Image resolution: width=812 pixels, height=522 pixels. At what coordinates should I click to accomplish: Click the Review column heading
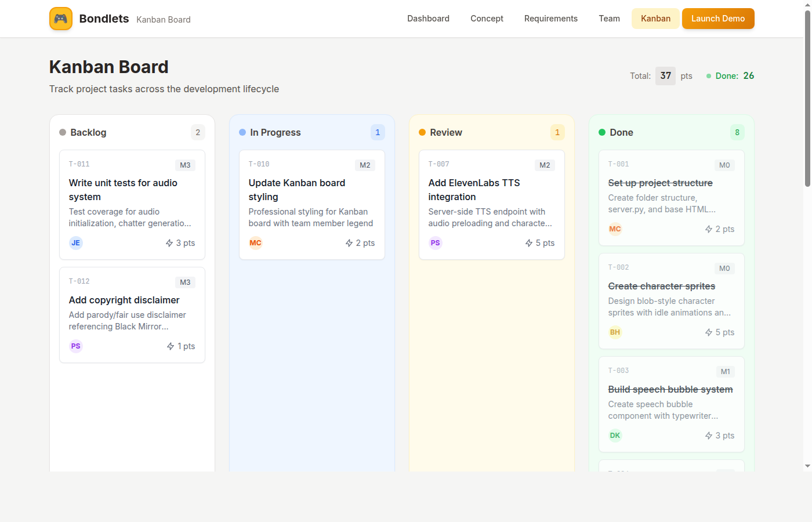[x=446, y=132]
